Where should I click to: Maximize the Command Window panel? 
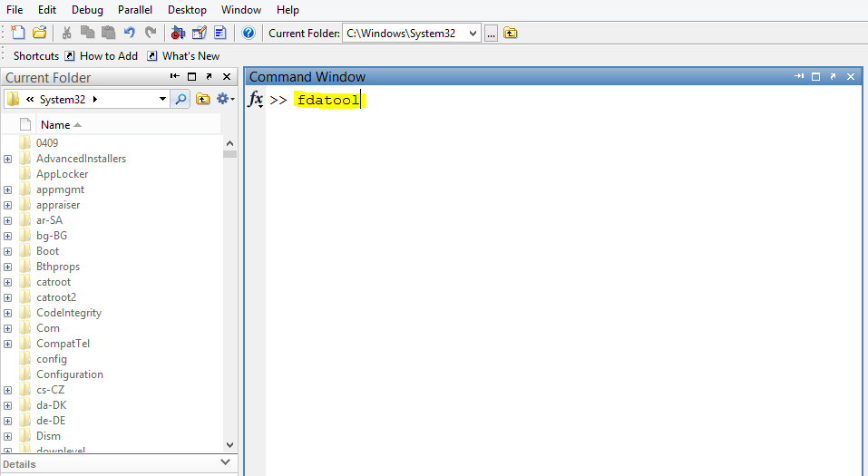click(x=816, y=76)
